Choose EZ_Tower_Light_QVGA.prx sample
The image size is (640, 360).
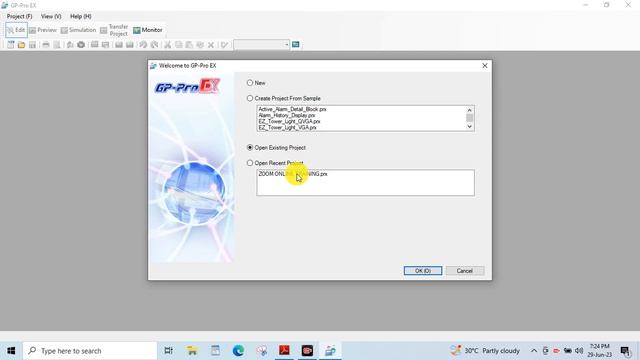(x=289, y=122)
